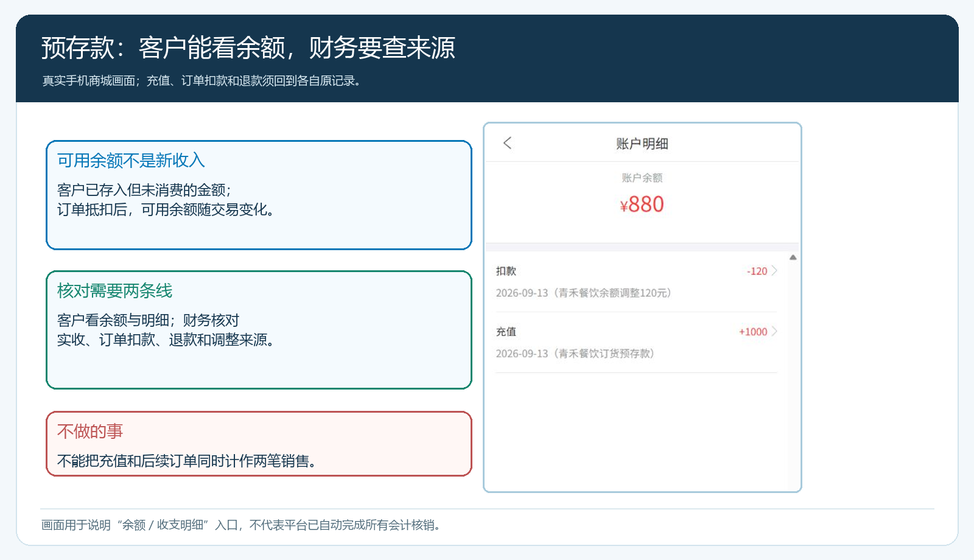Image resolution: width=974 pixels, height=560 pixels.
Task: Click the line 实收、订单扣款、退款和调整来源
Action: tap(167, 340)
